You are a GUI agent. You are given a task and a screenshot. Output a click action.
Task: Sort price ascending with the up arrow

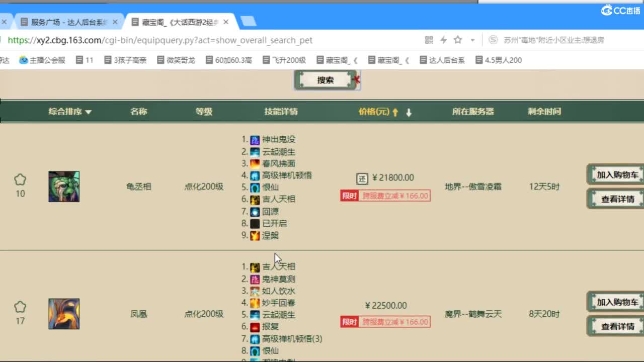tap(395, 113)
